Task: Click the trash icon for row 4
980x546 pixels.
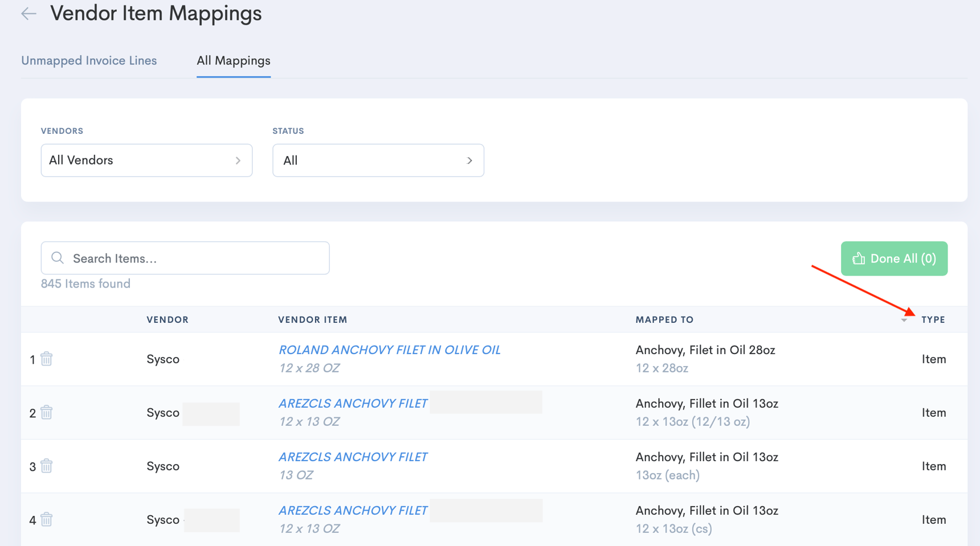Action: pyautogui.click(x=47, y=519)
